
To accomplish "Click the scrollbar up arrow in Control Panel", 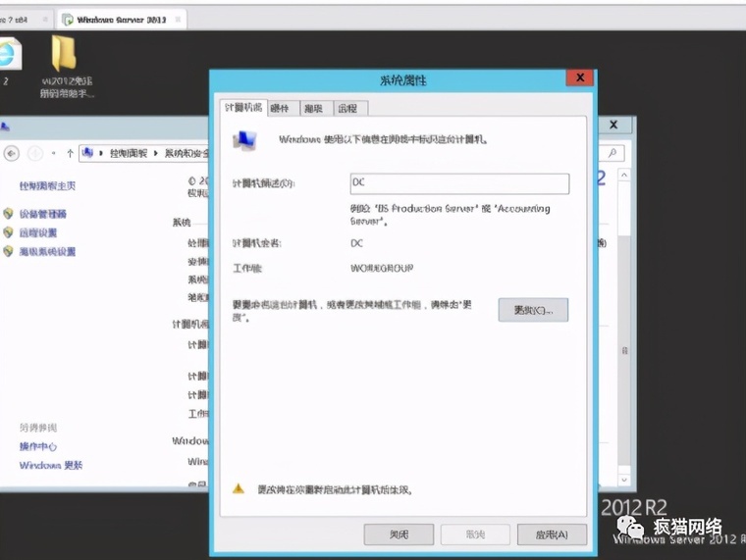I will pos(624,175).
